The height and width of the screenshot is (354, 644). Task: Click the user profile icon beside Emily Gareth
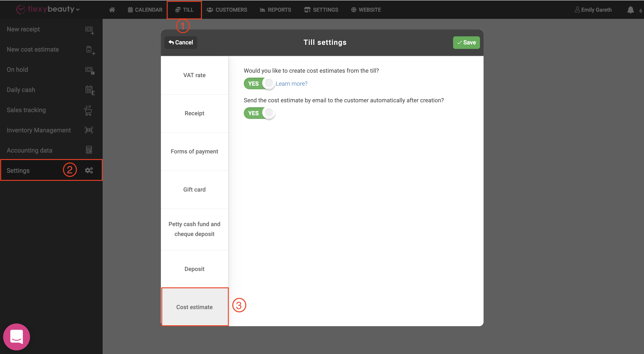coord(577,9)
